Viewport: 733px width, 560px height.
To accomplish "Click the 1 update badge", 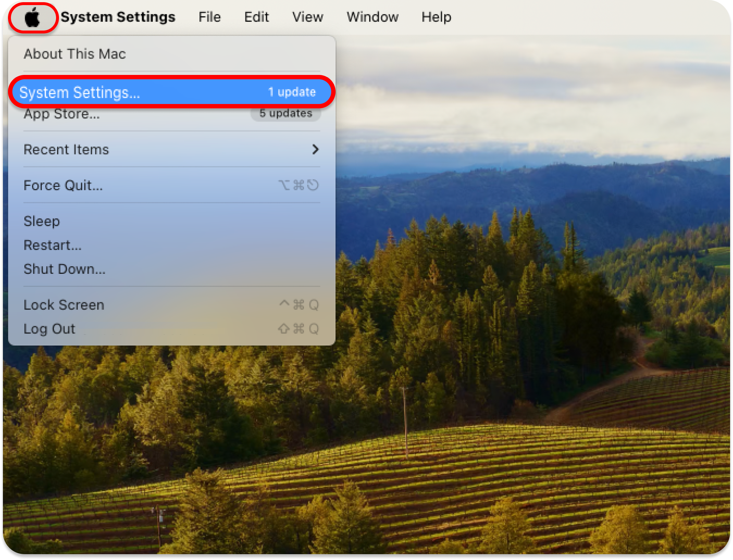I will [x=292, y=92].
